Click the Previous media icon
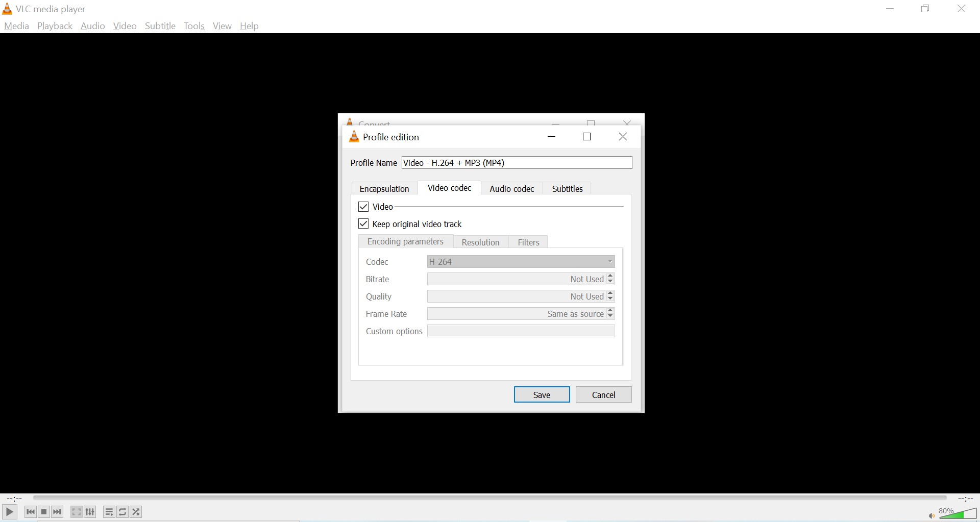The image size is (980, 522). click(x=31, y=512)
